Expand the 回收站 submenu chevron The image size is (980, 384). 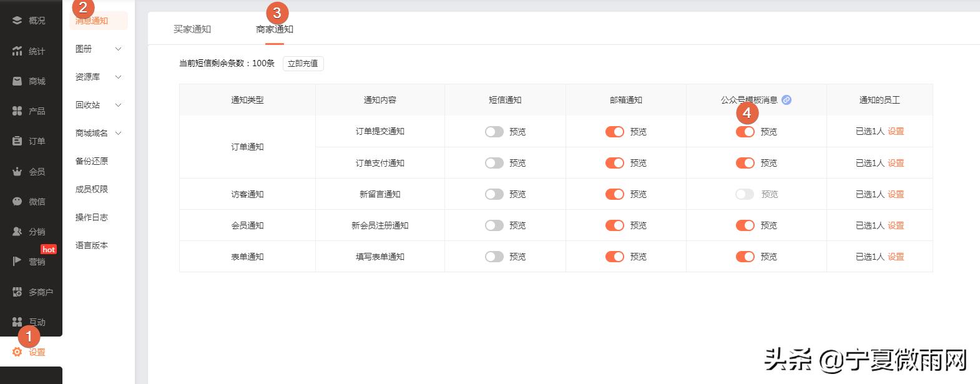[118, 105]
